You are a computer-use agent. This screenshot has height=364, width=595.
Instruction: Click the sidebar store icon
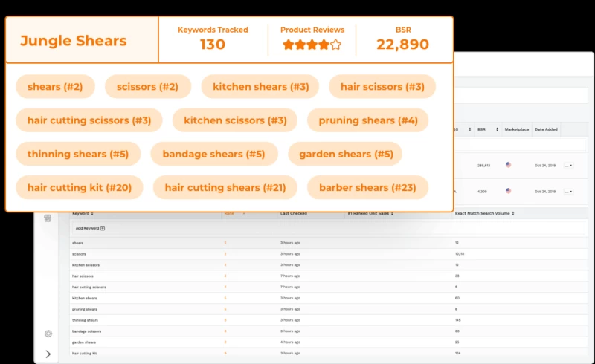[47, 218]
